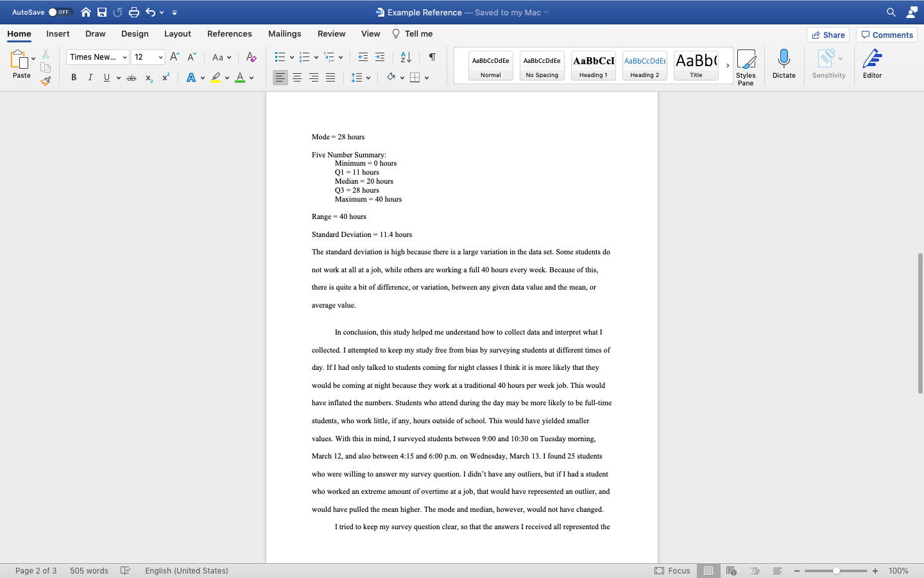Toggle left text alignment
This screenshot has width=924, height=578.
[x=280, y=78]
